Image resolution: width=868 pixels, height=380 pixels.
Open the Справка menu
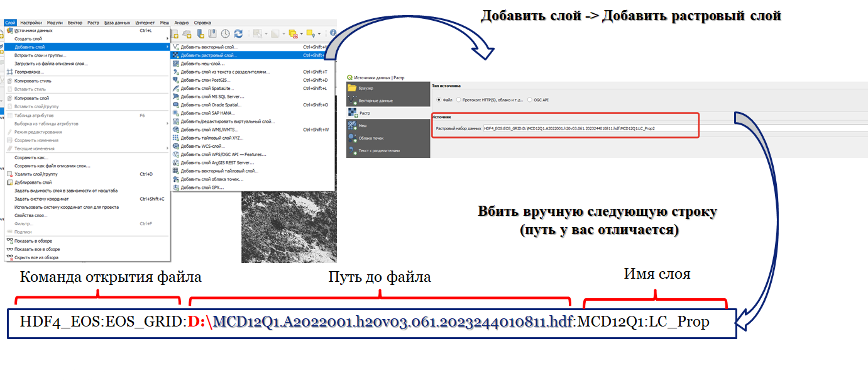tap(202, 23)
